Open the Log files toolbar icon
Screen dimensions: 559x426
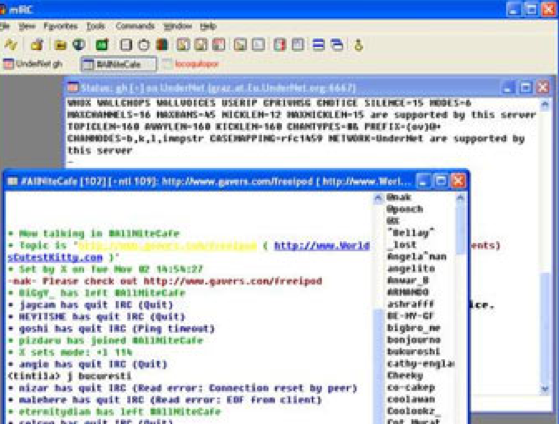[258, 45]
